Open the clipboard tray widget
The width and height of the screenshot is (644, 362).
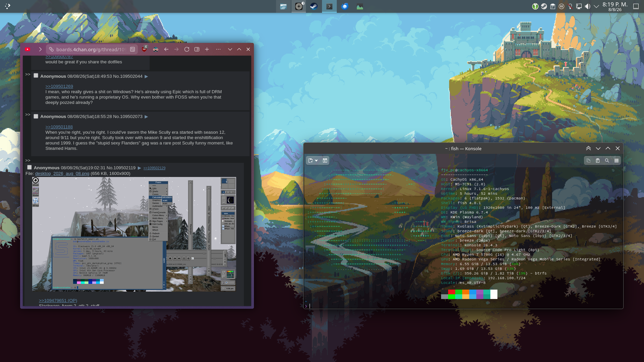click(553, 6)
